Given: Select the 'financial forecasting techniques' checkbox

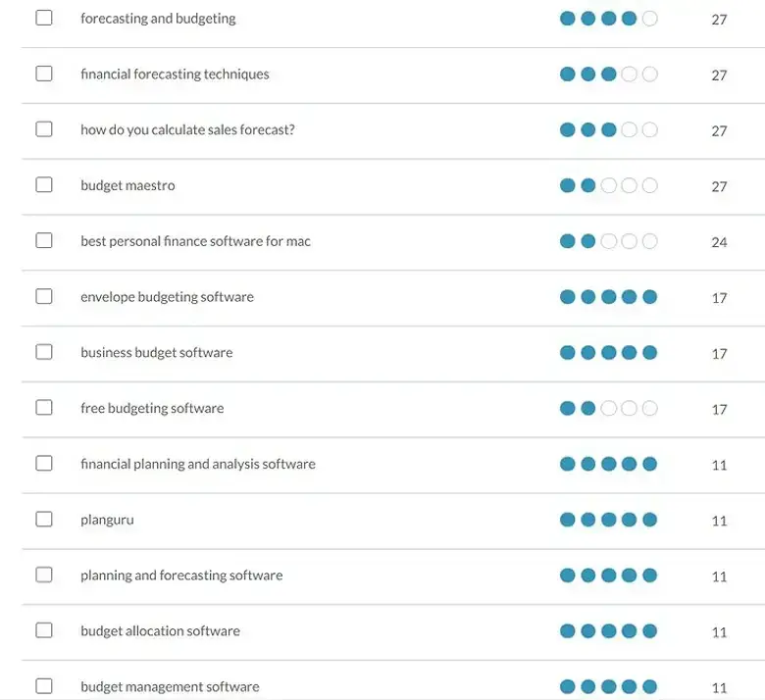Looking at the screenshot, I should [x=44, y=74].
